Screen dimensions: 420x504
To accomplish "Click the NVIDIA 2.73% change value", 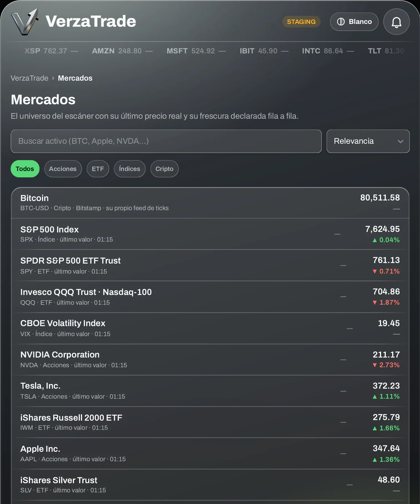I will pyautogui.click(x=386, y=365).
